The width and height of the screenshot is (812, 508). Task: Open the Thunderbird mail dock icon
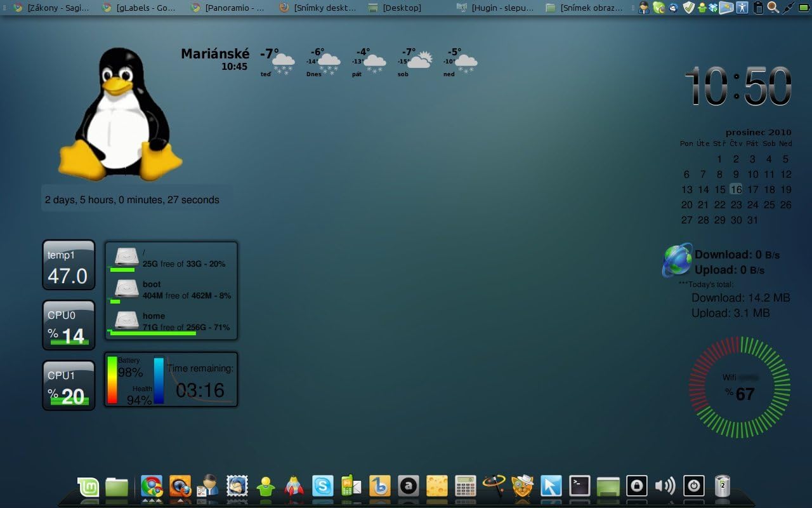tap(237, 486)
